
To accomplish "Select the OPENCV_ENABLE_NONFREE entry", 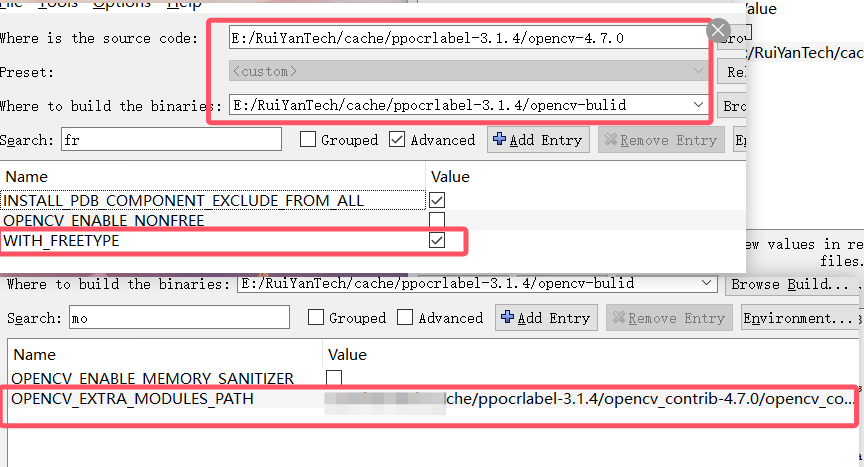I will [x=104, y=221].
